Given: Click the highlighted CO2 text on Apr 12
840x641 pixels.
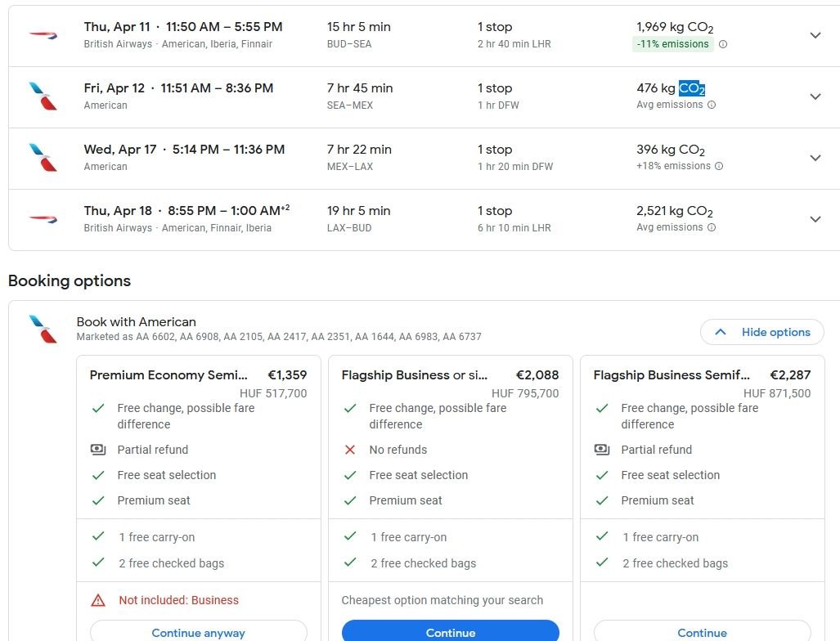Looking at the screenshot, I should pyautogui.click(x=692, y=88).
